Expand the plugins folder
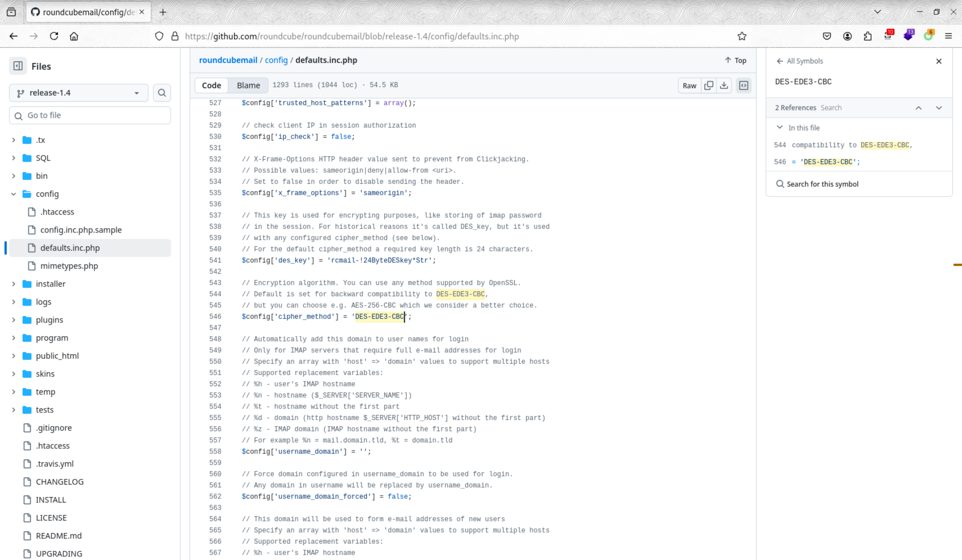 14,320
